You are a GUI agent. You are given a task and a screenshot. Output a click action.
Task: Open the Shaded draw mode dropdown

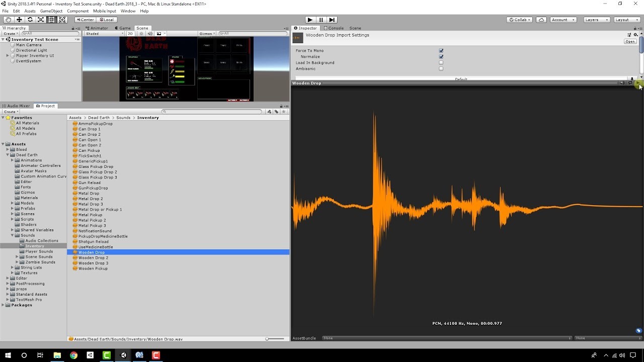tap(104, 34)
